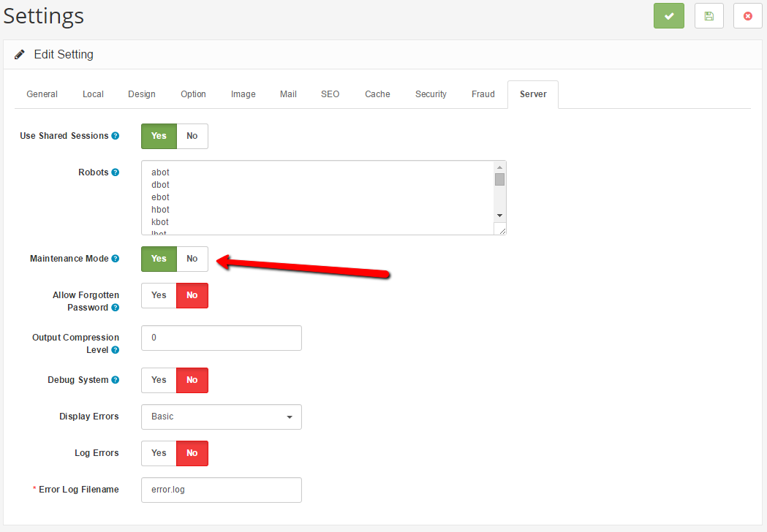Click the Error Log Filename field
This screenshot has width=767, height=532.
[x=222, y=490]
